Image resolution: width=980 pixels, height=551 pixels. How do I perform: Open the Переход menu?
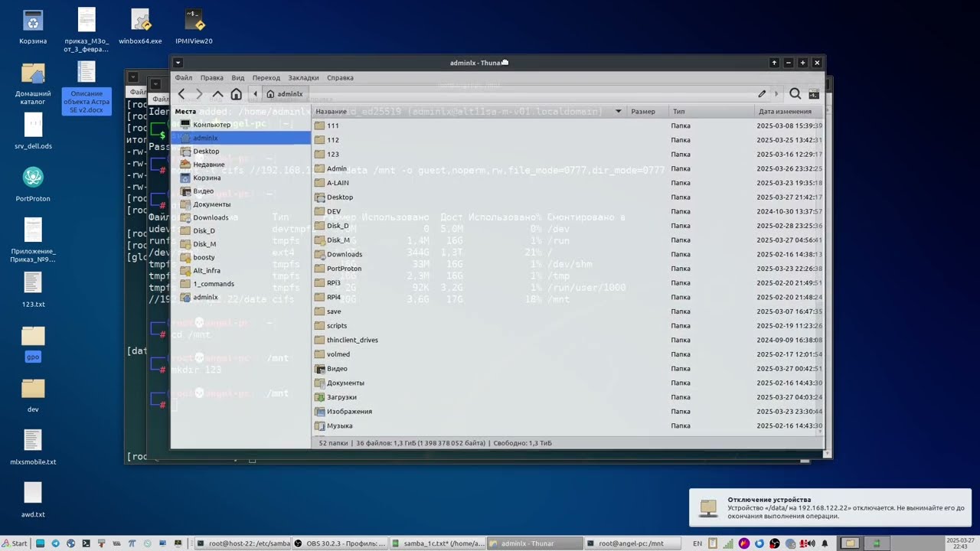coord(266,78)
